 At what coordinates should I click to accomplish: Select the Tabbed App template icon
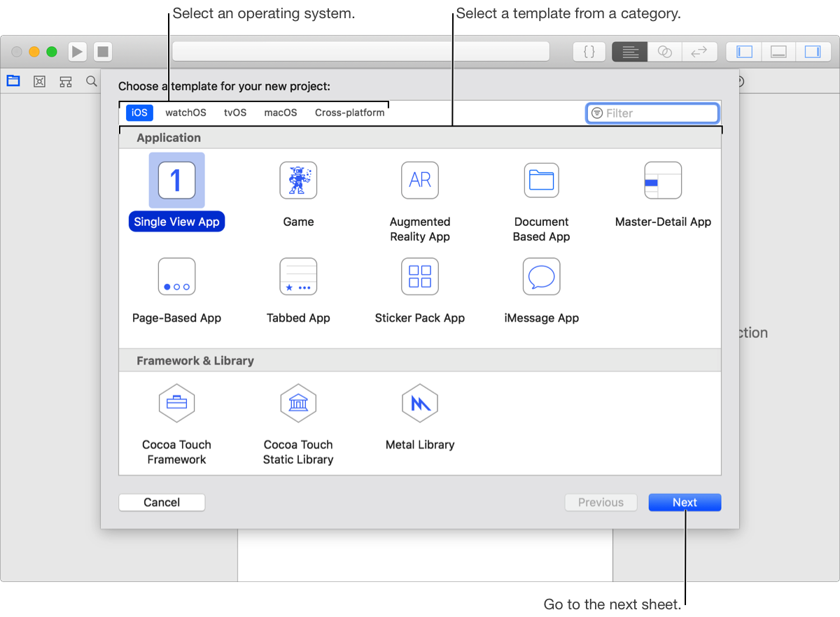[298, 276]
